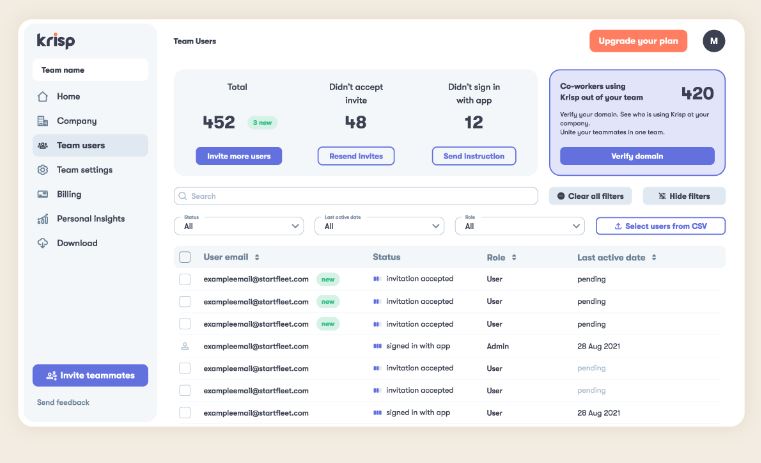Click Hide filters button
This screenshot has height=463, width=761.
[x=684, y=196]
